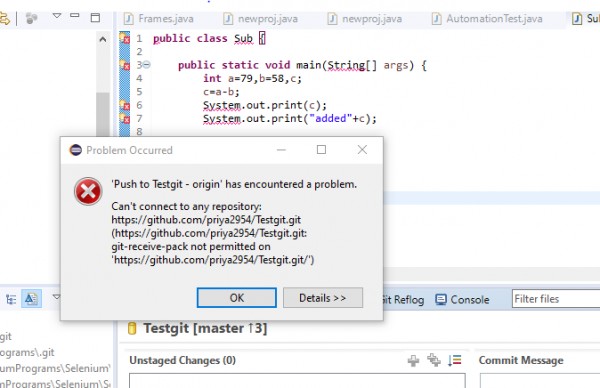Click error marker on line 1
600x388 pixels.
[x=124, y=38]
